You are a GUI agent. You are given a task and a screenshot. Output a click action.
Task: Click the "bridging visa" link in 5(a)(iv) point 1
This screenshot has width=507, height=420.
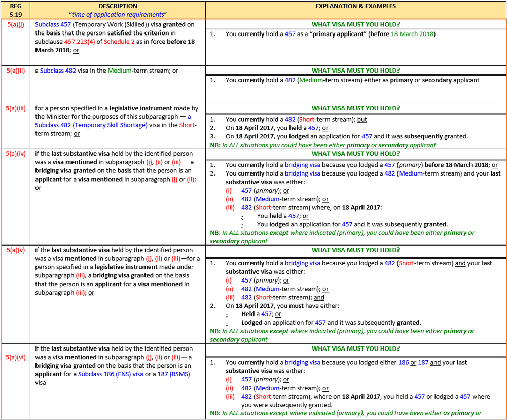302,165
